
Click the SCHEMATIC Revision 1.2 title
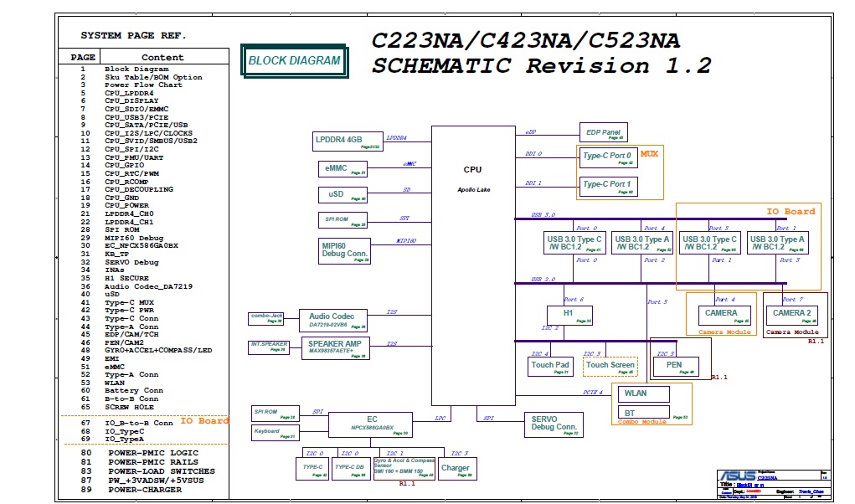coord(542,66)
